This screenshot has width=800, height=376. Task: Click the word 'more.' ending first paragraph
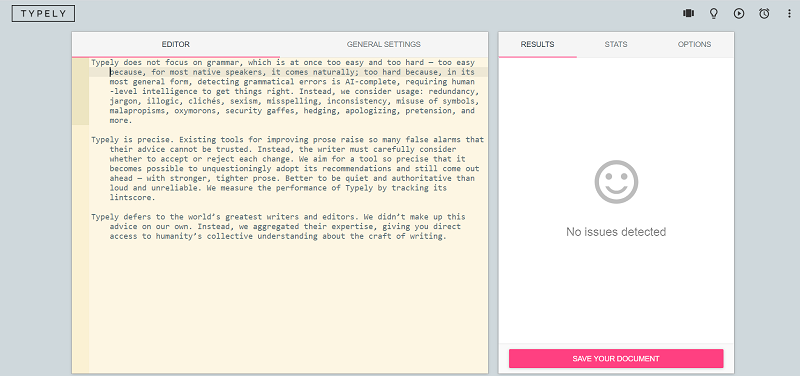(x=120, y=120)
